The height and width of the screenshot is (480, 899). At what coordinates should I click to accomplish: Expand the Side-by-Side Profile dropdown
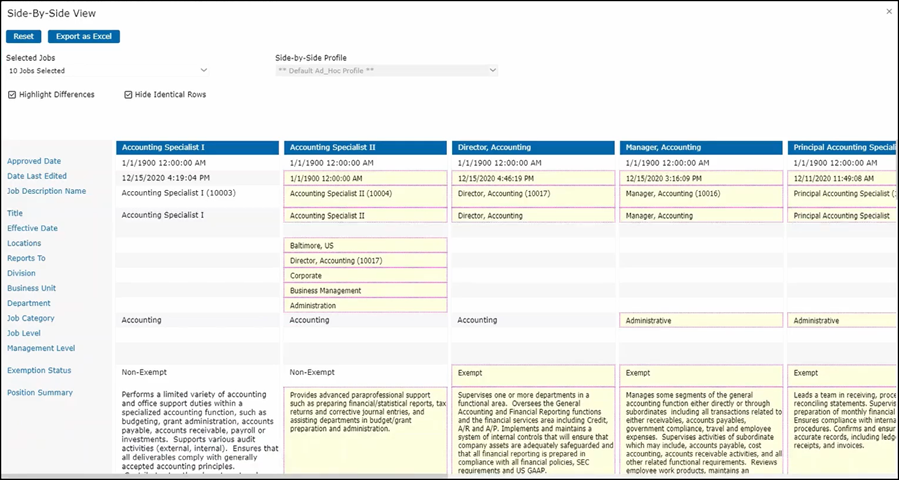point(386,71)
